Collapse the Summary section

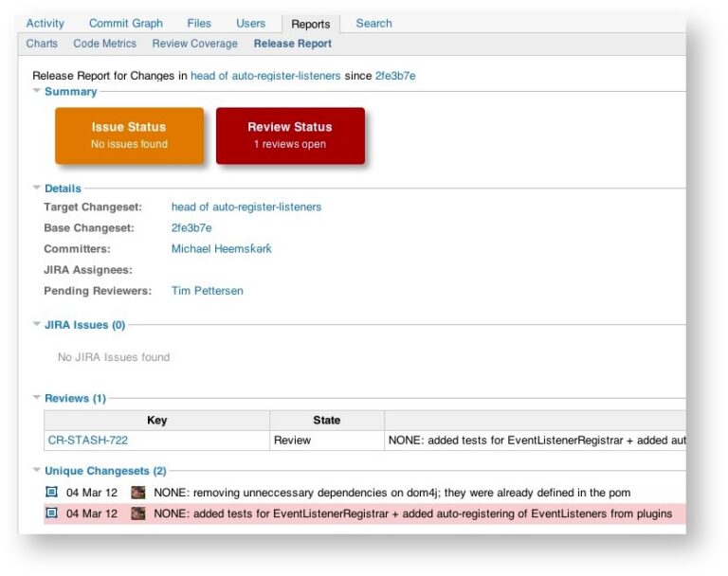(x=37, y=91)
